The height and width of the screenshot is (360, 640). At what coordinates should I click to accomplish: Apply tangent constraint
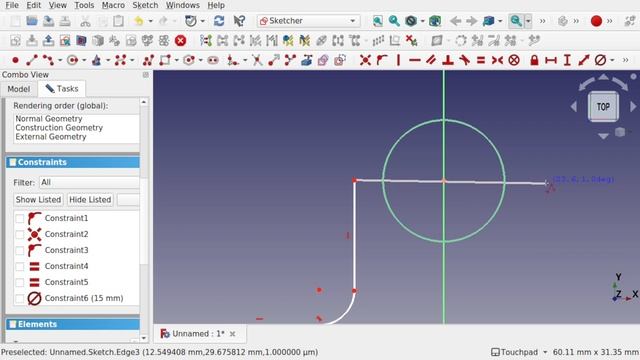pyautogui.click(x=464, y=60)
